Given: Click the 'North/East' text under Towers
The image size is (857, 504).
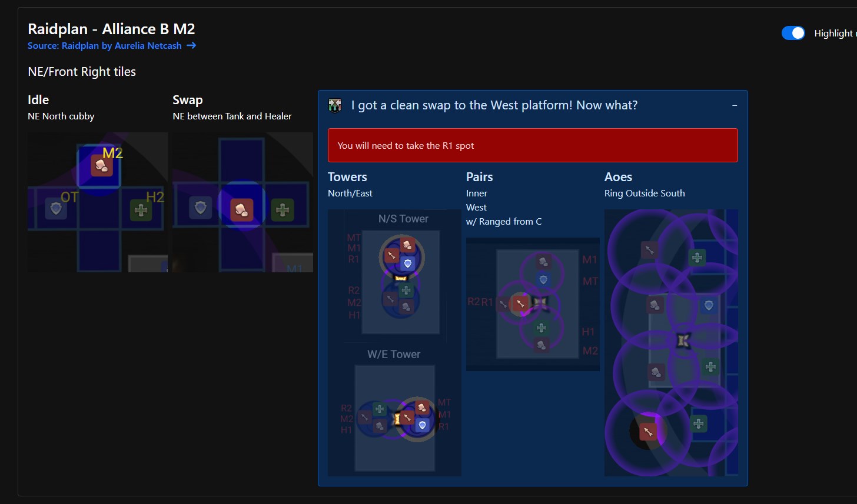Looking at the screenshot, I should (x=350, y=193).
